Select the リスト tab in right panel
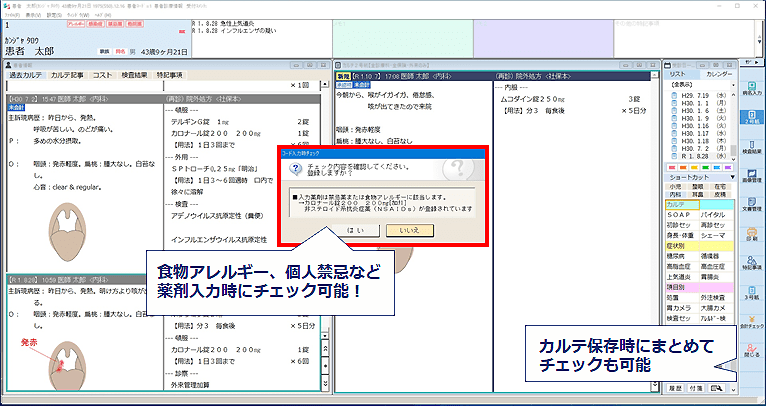This screenshot has width=766, height=406. click(677, 75)
